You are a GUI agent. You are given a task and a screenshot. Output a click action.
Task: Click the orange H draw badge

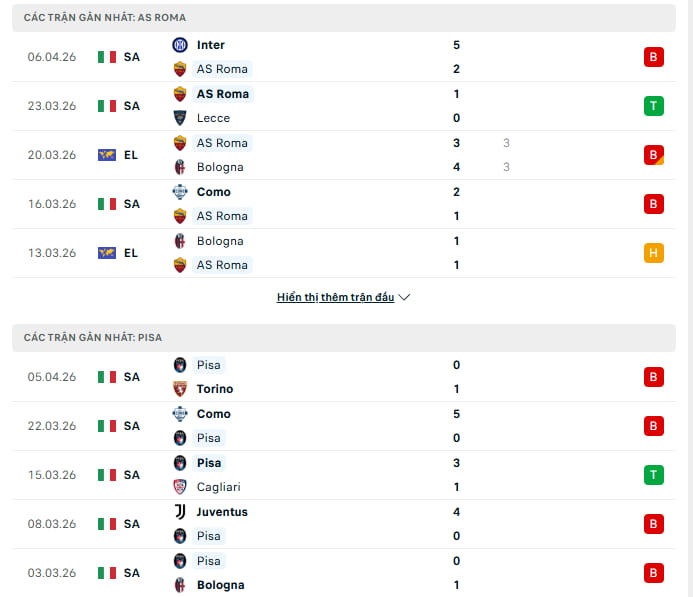(654, 253)
